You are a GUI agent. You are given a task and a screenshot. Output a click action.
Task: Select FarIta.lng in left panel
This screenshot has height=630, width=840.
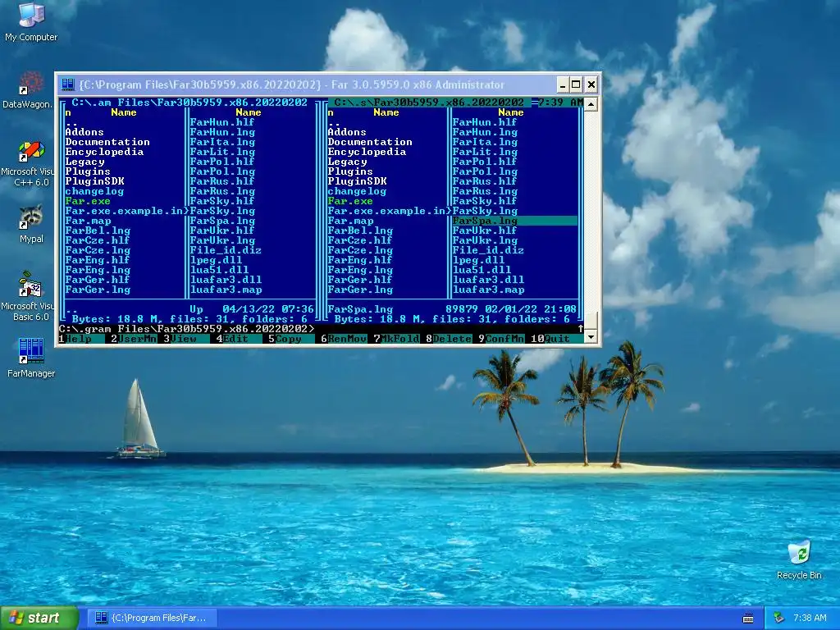[222, 142]
